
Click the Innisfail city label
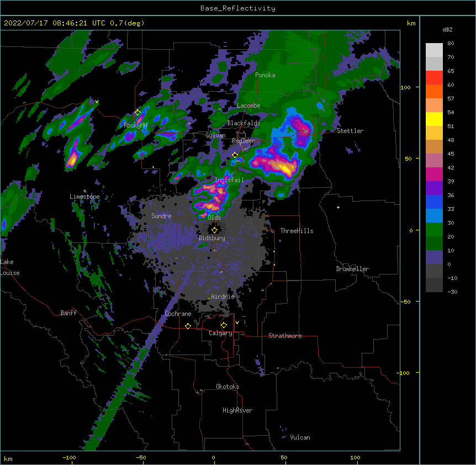pyautogui.click(x=229, y=180)
